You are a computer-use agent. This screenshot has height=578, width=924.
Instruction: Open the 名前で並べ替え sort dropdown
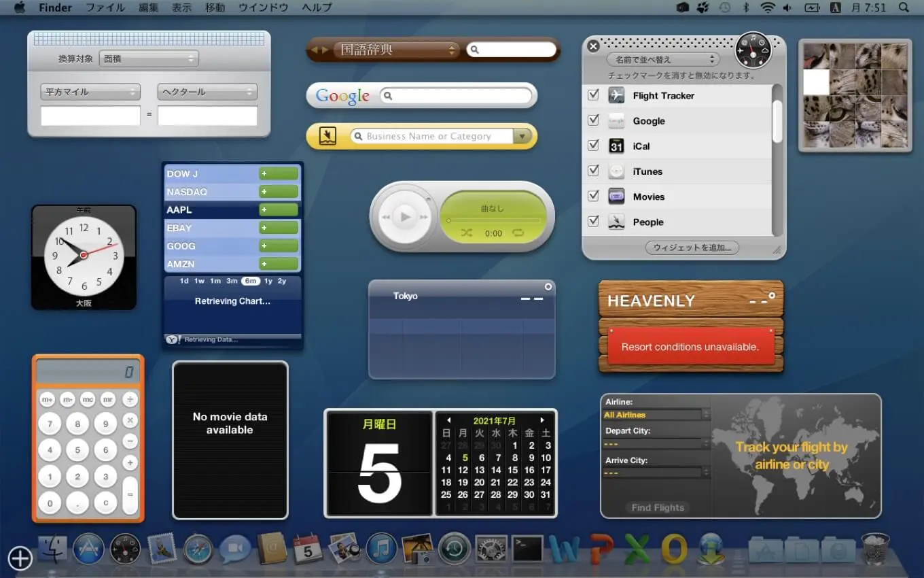point(663,59)
